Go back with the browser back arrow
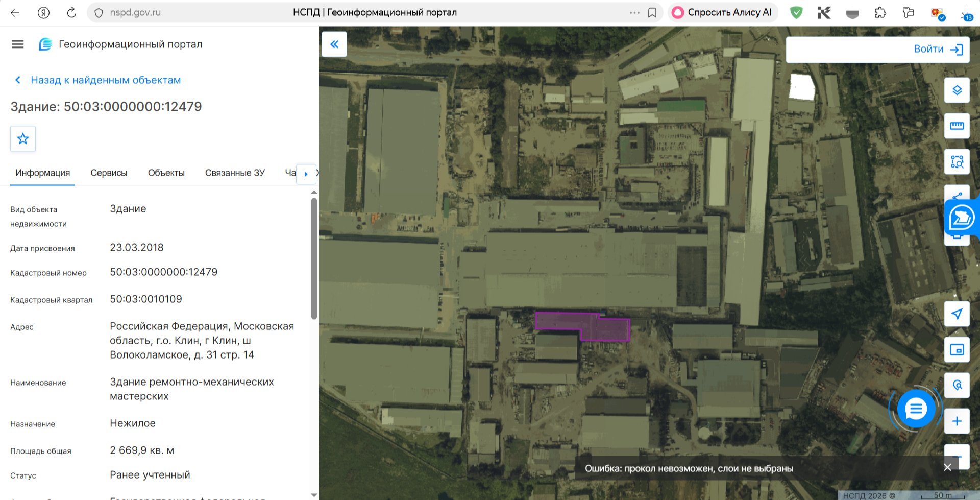 [x=15, y=13]
